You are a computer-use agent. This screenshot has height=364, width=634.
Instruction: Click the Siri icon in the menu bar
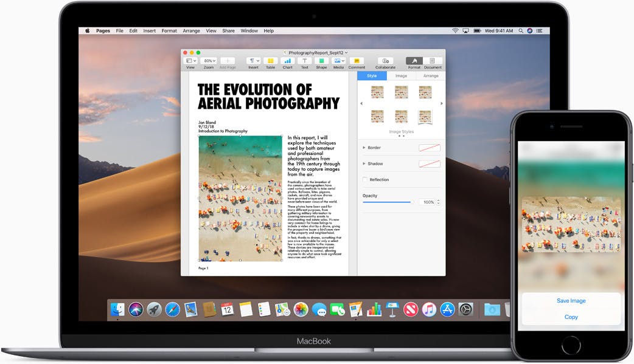click(530, 31)
